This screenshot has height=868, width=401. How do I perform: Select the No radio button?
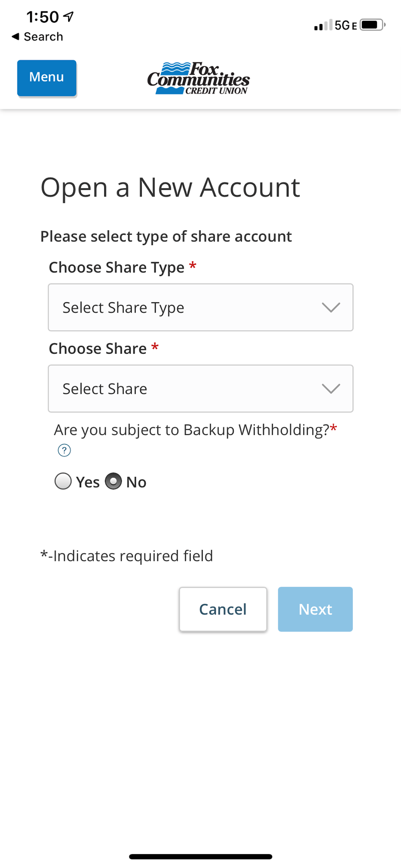(x=113, y=481)
